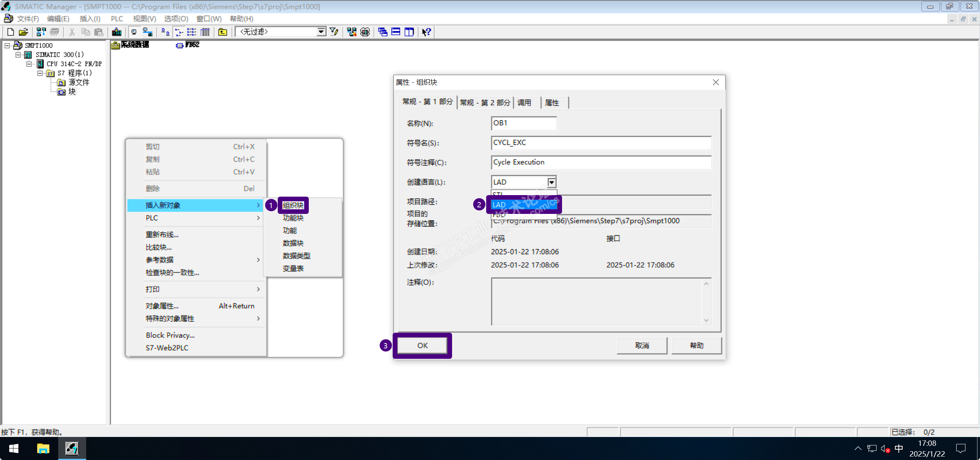Click the Context Help arrow-question icon
Screen dimensions: 980x460
tap(426, 32)
